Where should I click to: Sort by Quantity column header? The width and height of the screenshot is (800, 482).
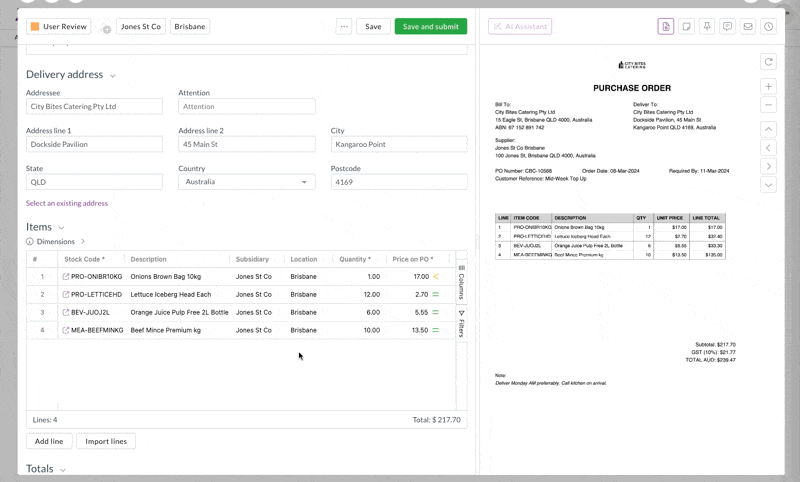point(355,259)
